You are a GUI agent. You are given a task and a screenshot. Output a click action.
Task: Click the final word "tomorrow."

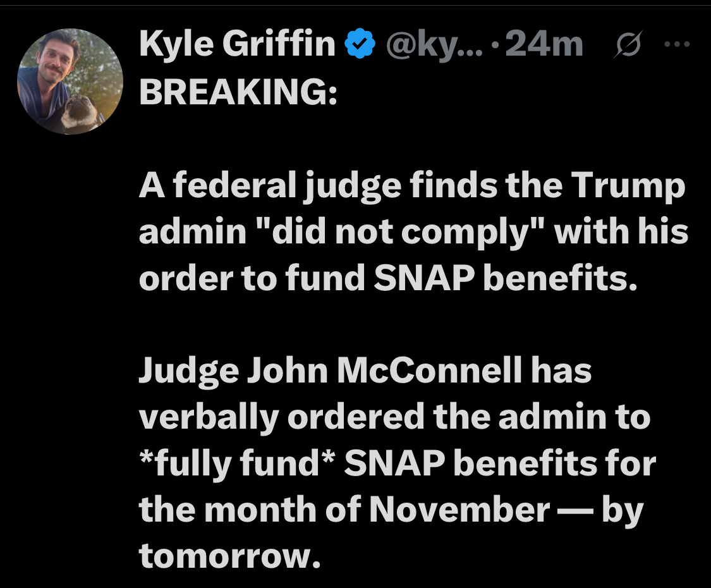[x=226, y=555]
